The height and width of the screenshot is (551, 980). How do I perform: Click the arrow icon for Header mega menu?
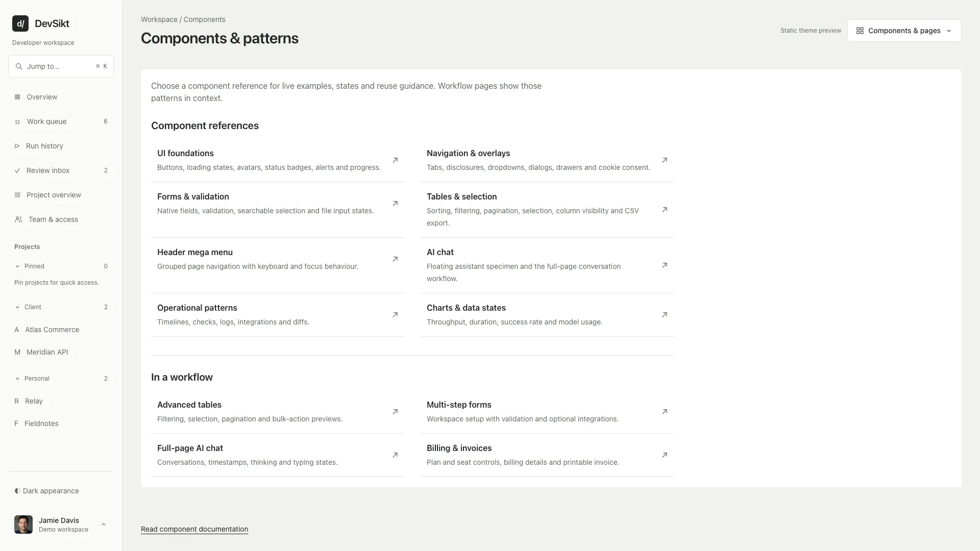point(395,259)
